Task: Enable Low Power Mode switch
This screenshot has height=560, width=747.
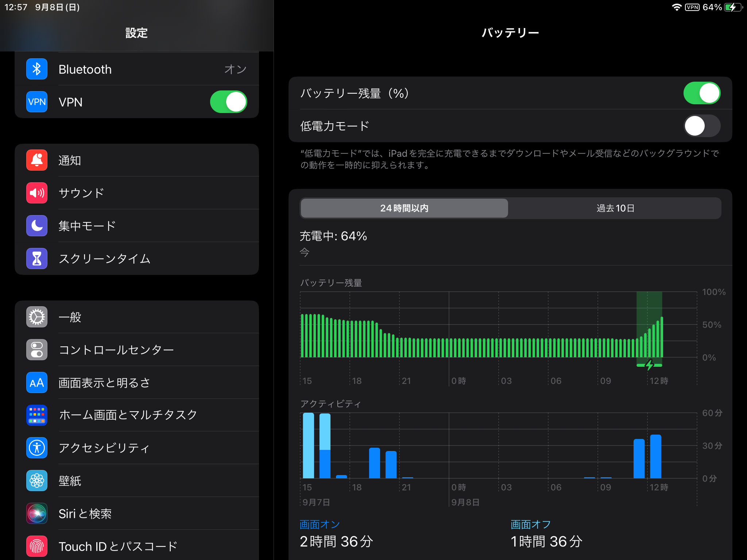Action: point(701,126)
